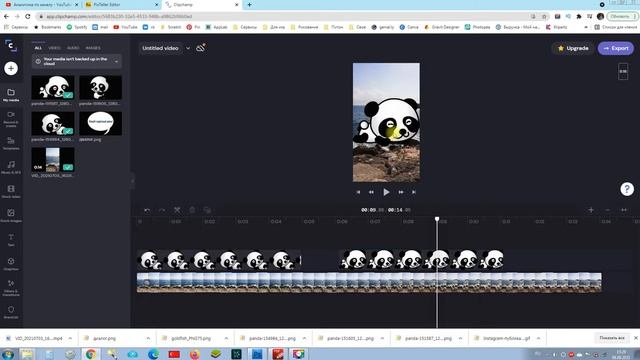The width and height of the screenshot is (640, 360).
Task: Open the Instagram gif download chevron menu
Action: click(x=538, y=338)
